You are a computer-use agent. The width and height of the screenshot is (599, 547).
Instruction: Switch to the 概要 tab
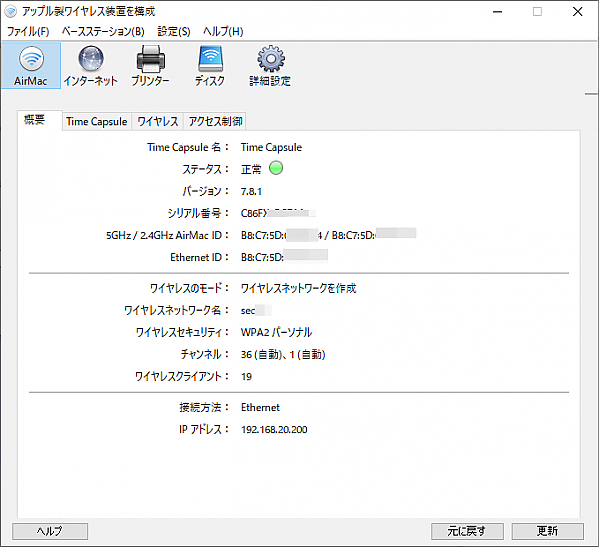[39, 120]
